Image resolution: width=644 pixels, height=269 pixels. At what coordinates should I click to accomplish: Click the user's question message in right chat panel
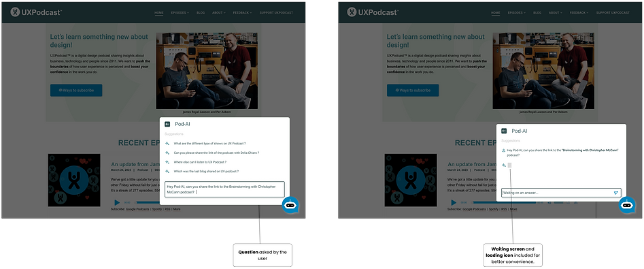coord(562,153)
